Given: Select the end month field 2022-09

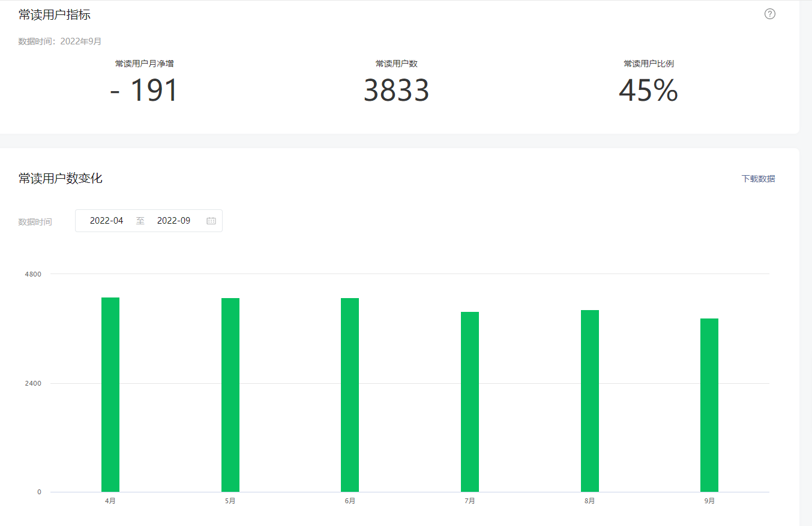Looking at the screenshot, I should 173,221.
